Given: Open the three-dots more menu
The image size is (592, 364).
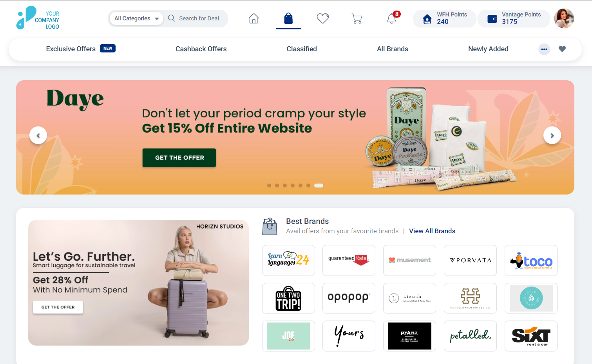Looking at the screenshot, I should click(x=544, y=49).
